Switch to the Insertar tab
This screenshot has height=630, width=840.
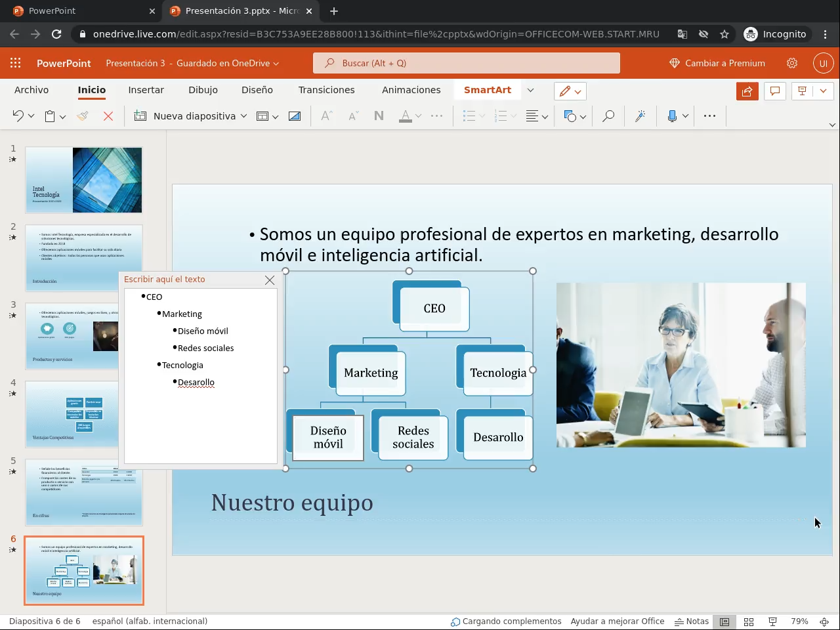pyautogui.click(x=146, y=90)
